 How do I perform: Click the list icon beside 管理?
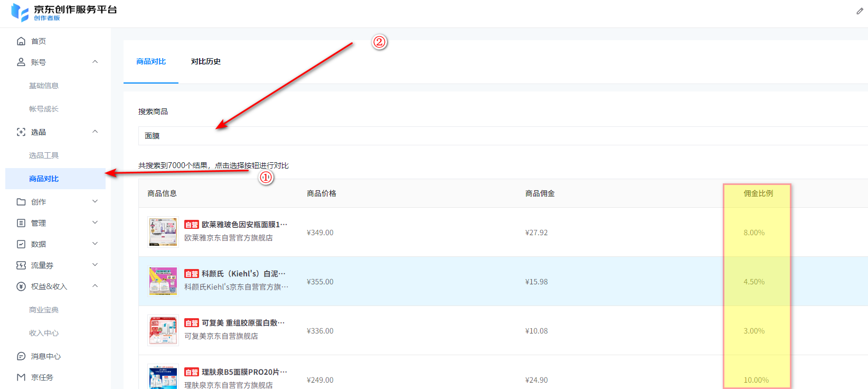point(21,223)
